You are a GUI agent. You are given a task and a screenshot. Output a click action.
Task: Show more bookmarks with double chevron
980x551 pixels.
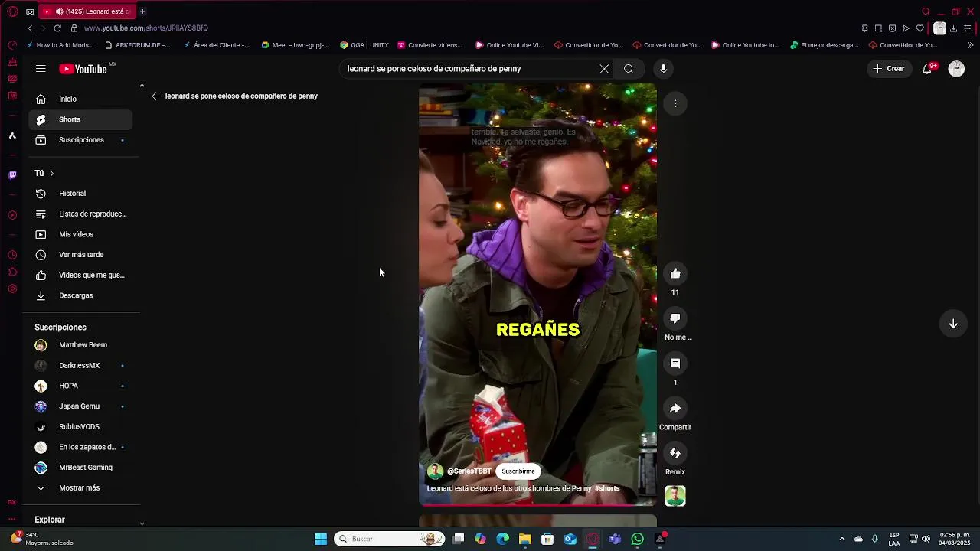coord(971,45)
